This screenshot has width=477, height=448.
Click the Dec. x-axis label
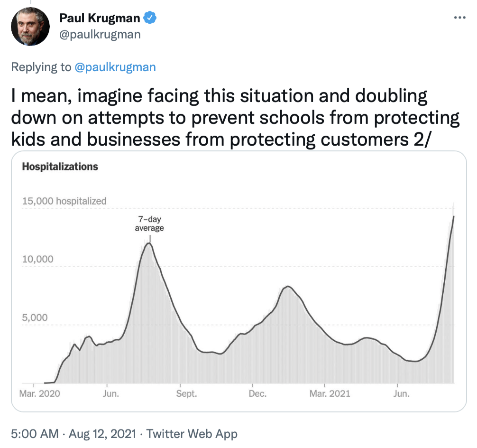tap(257, 394)
